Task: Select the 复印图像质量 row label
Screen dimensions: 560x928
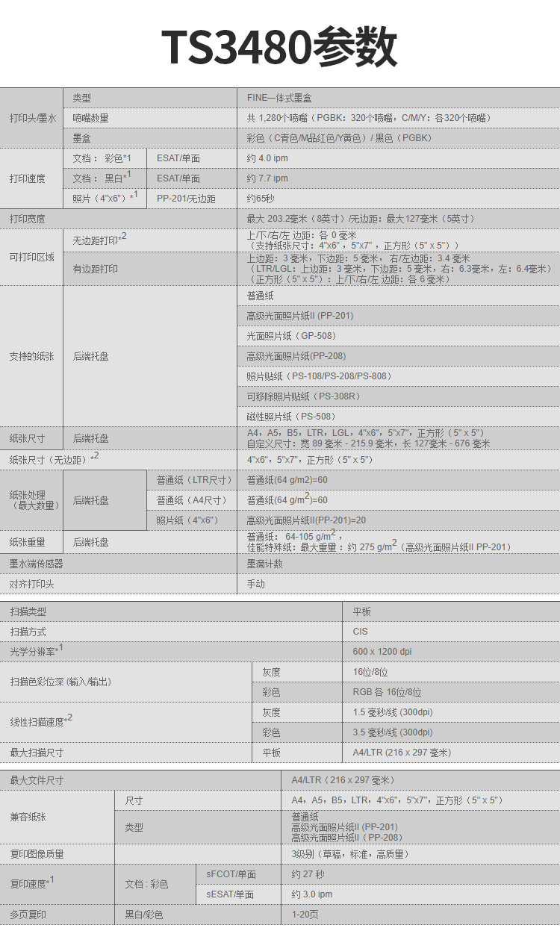Action: 37,854
